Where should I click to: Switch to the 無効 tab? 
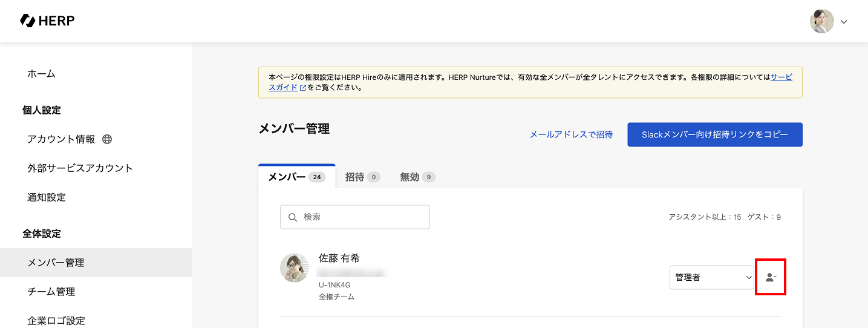click(417, 177)
